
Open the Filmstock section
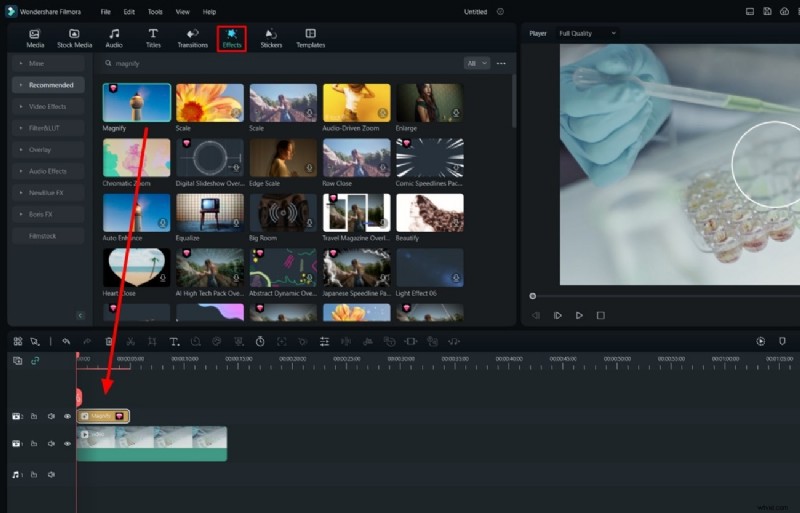point(48,236)
